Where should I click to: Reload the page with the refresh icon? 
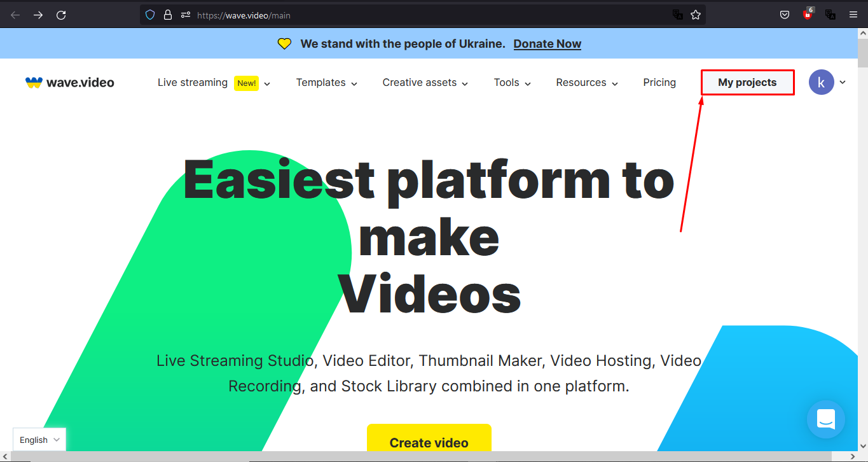[x=61, y=15]
